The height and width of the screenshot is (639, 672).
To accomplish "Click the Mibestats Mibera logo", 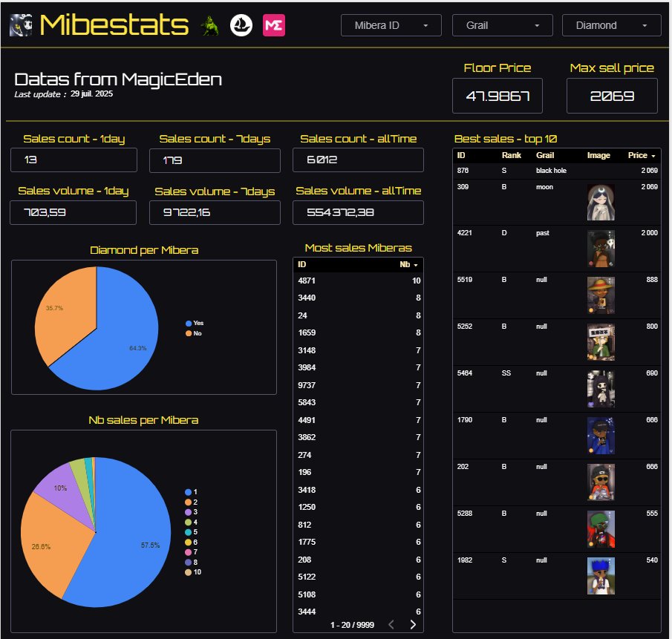I will [20, 24].
